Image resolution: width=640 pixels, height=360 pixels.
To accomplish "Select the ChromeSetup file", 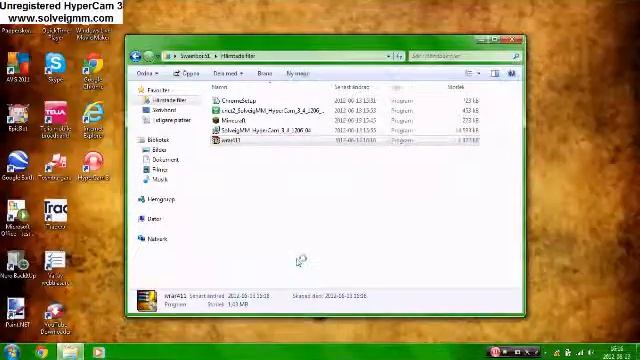I will pos(239,101).
